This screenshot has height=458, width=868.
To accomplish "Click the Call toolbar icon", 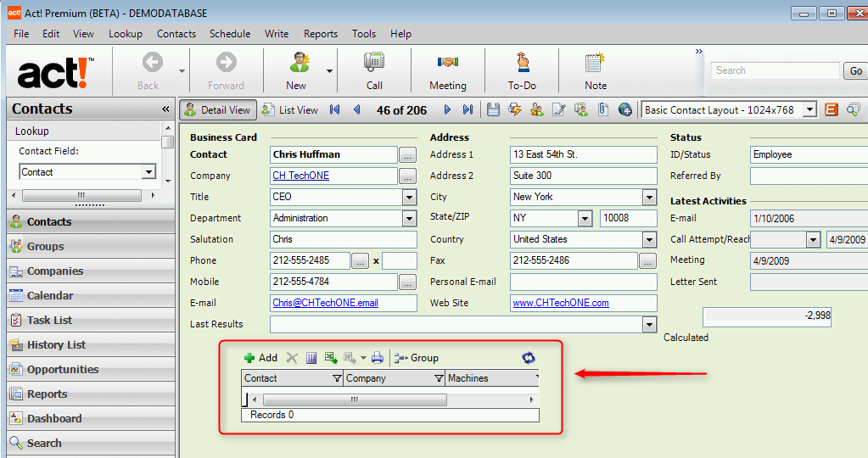I will pyautogui.click(x=374, y=70).
